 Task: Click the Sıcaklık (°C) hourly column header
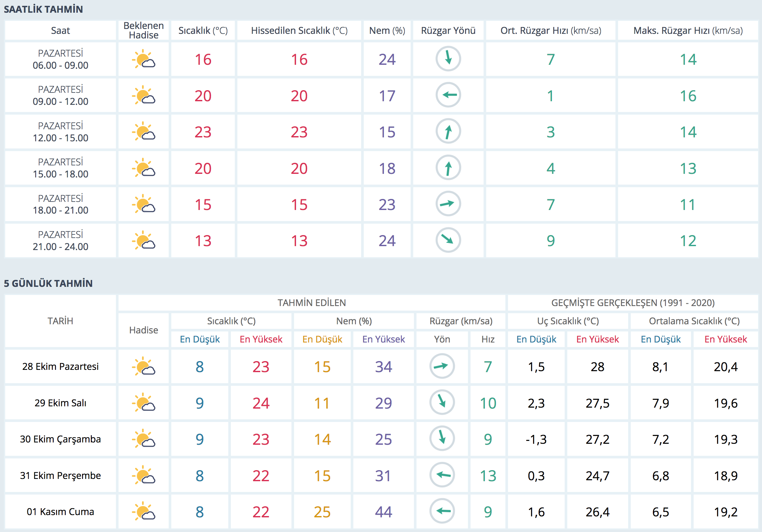point(203,31)
